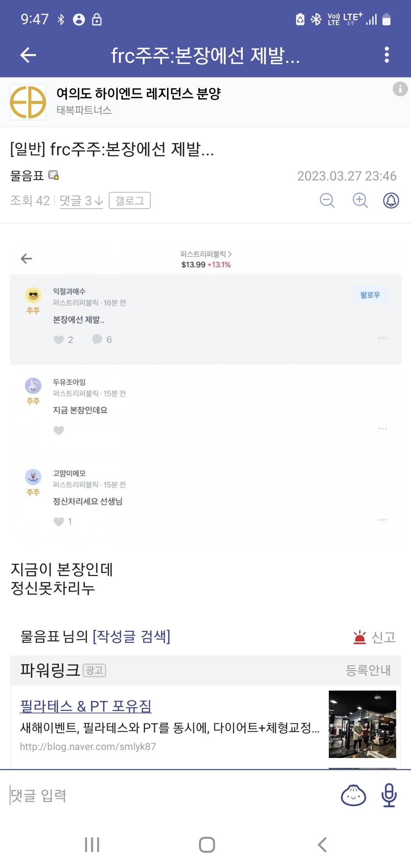Tap the ad info icon

[400, 89]
